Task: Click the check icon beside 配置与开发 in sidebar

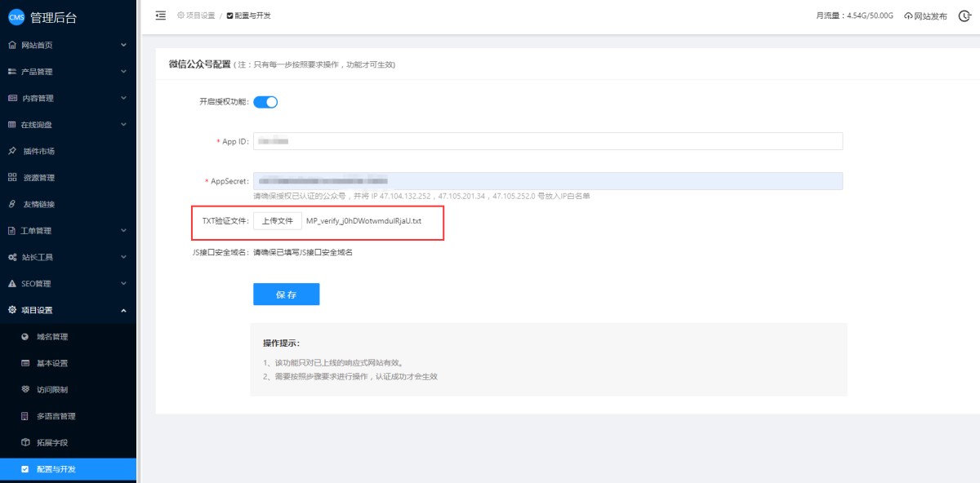Action: [x=24, y=469]
